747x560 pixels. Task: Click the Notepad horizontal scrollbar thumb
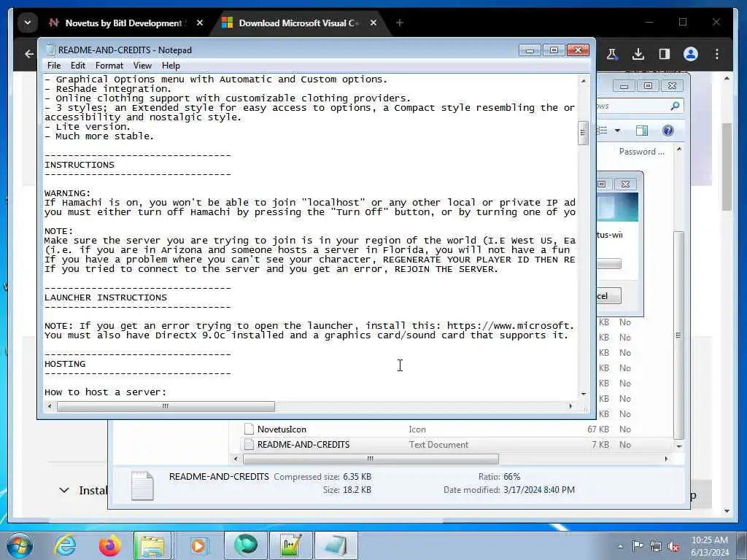click(x=166, y=406)
